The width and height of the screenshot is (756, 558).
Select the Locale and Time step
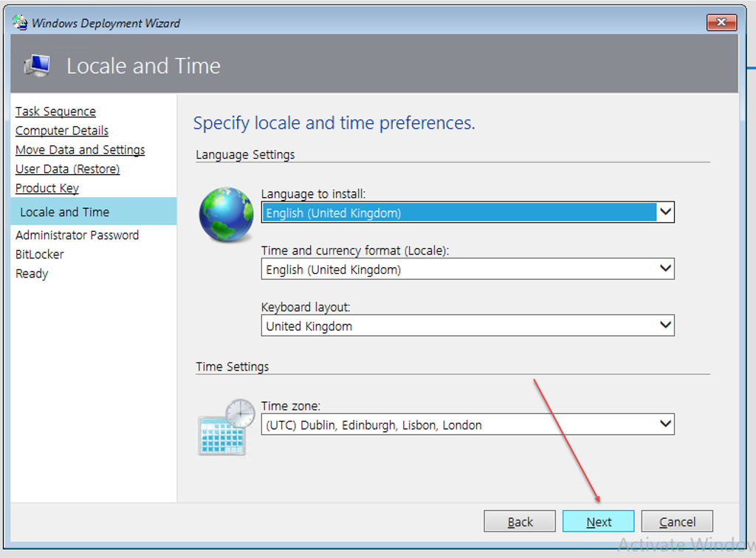[64, 212]
